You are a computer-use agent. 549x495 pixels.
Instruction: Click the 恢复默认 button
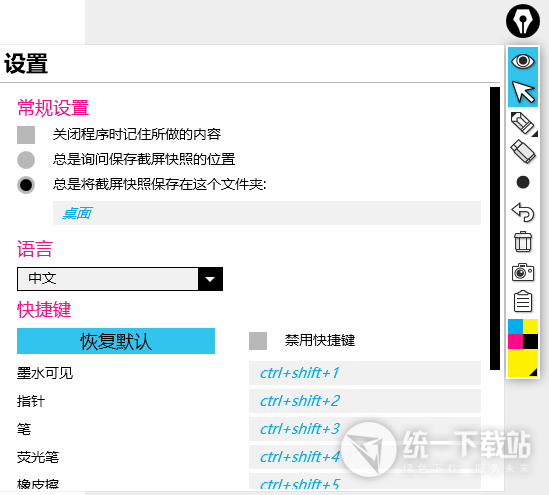point(116,341)
